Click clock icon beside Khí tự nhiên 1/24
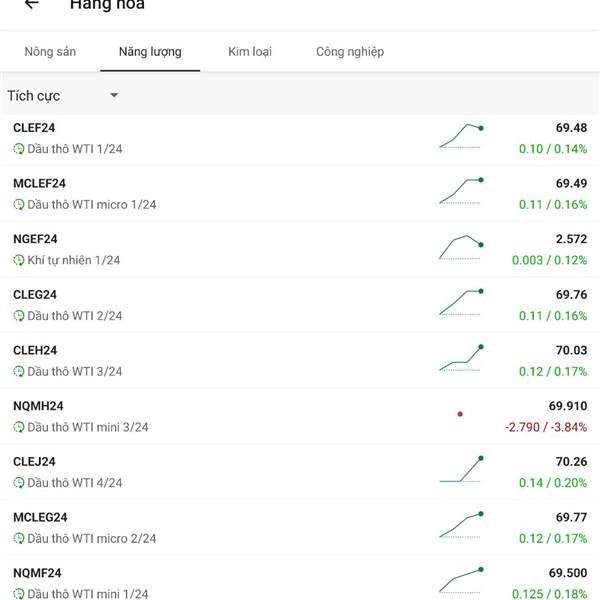600x600 pixels. point(19,260)
